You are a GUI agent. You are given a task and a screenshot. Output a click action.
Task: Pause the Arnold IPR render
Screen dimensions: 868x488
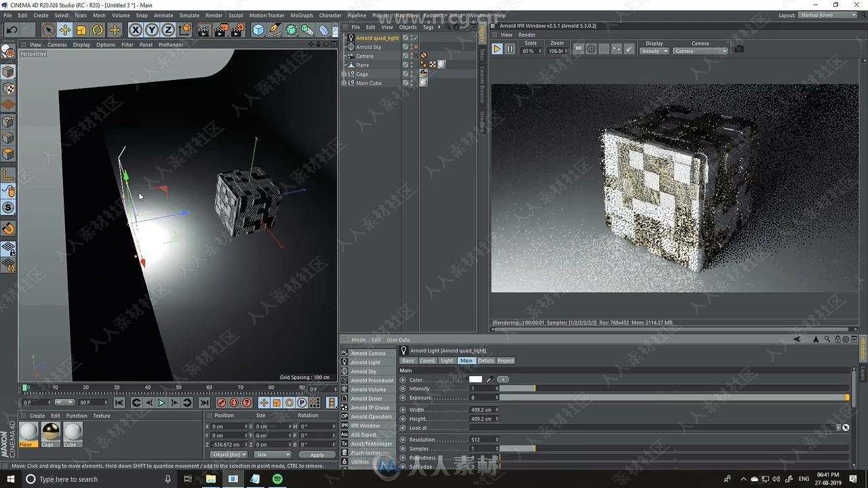pos(510,49)
